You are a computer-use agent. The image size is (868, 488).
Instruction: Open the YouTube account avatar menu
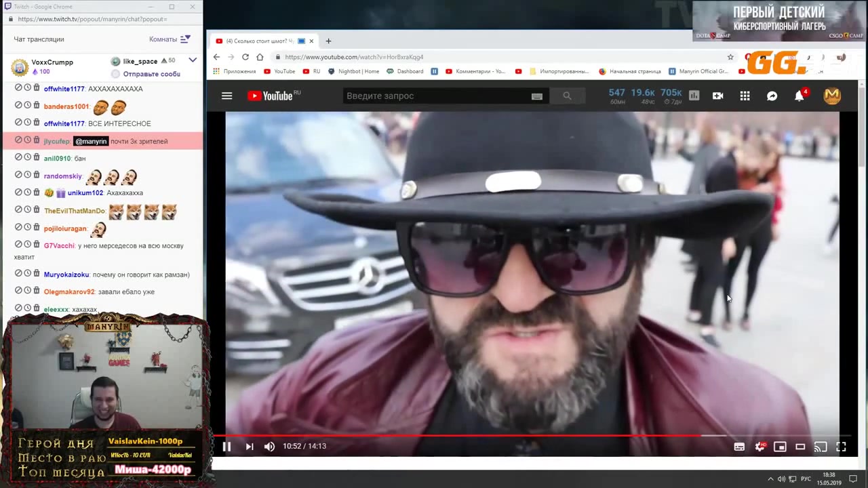point(832,96)
